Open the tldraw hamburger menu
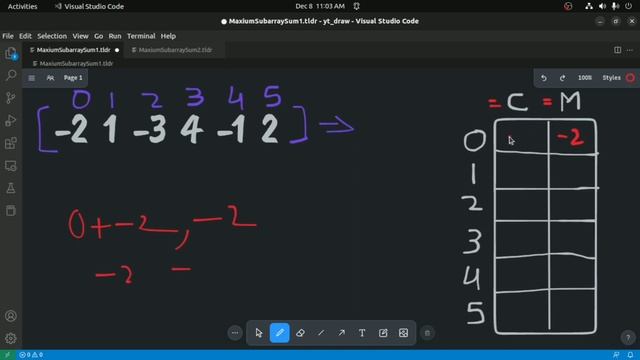 (x=31, y=78)
